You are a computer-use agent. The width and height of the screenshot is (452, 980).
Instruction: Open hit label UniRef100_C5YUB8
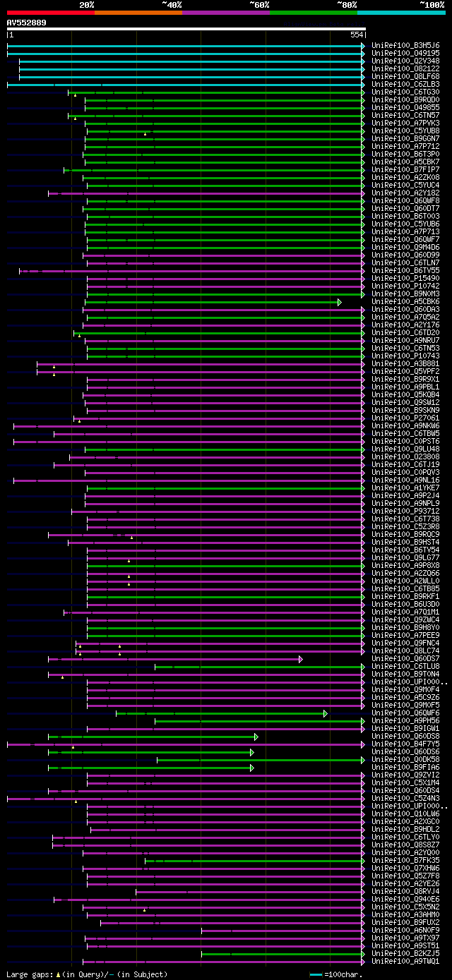tap(405, 131)
